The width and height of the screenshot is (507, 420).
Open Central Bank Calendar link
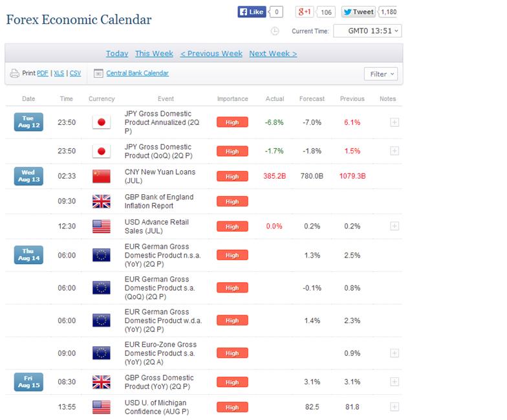pyautogui.click(x=137, y=74)
